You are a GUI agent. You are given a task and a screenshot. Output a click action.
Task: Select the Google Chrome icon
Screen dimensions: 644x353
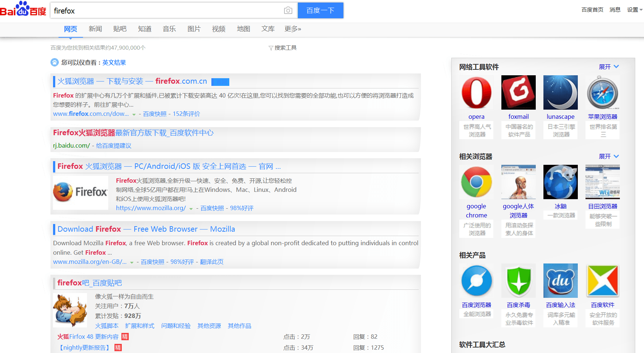(476, 182)
